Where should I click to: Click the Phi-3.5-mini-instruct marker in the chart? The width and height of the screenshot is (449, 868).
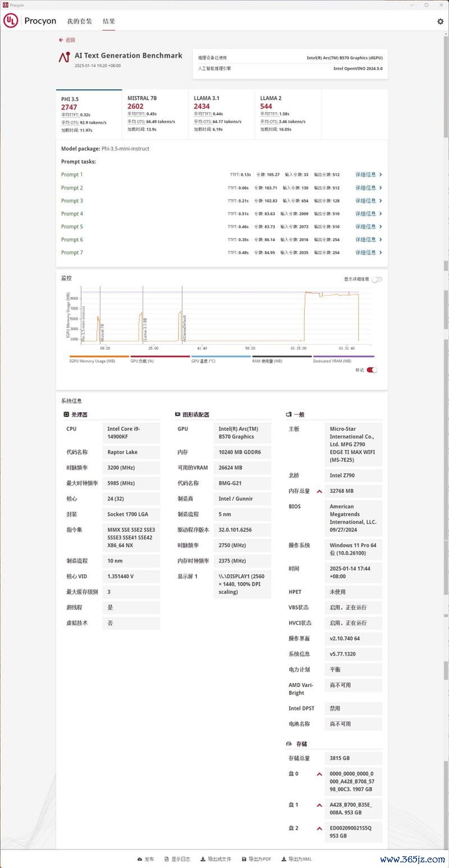point(83,324)
